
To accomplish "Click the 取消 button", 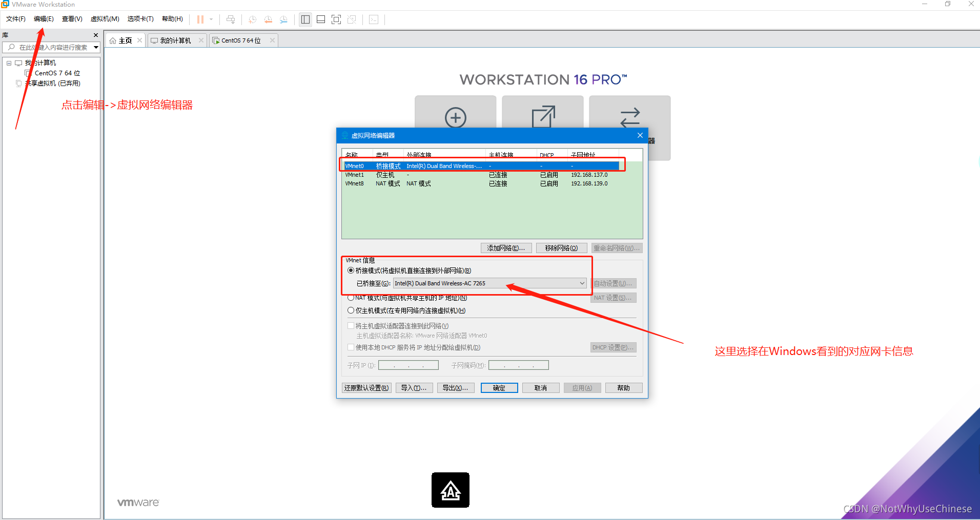I will tap(541, 388).
